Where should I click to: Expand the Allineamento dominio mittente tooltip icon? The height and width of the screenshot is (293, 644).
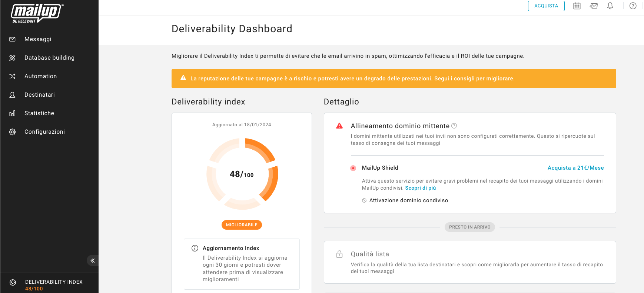pos(454,126)
